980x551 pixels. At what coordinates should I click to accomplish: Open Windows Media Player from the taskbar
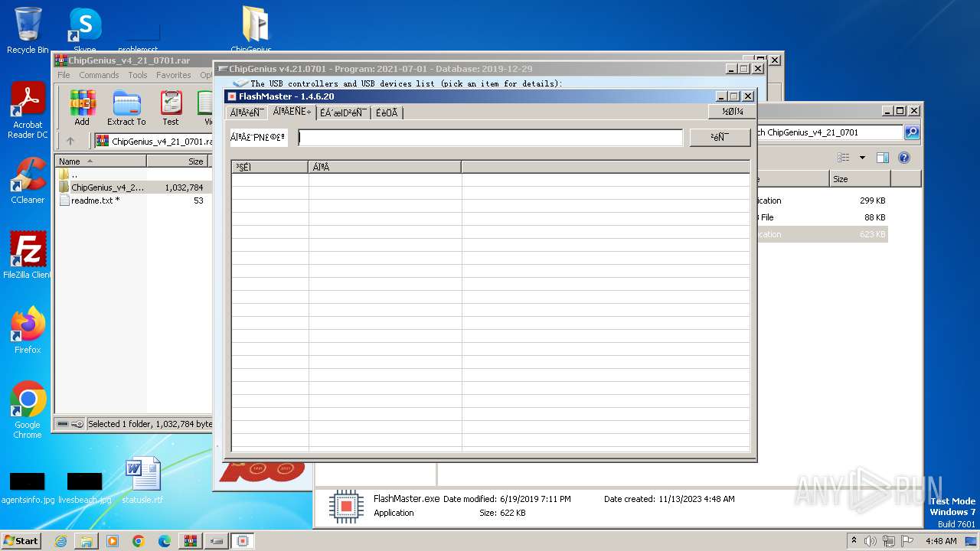click(x=113, y=541)
